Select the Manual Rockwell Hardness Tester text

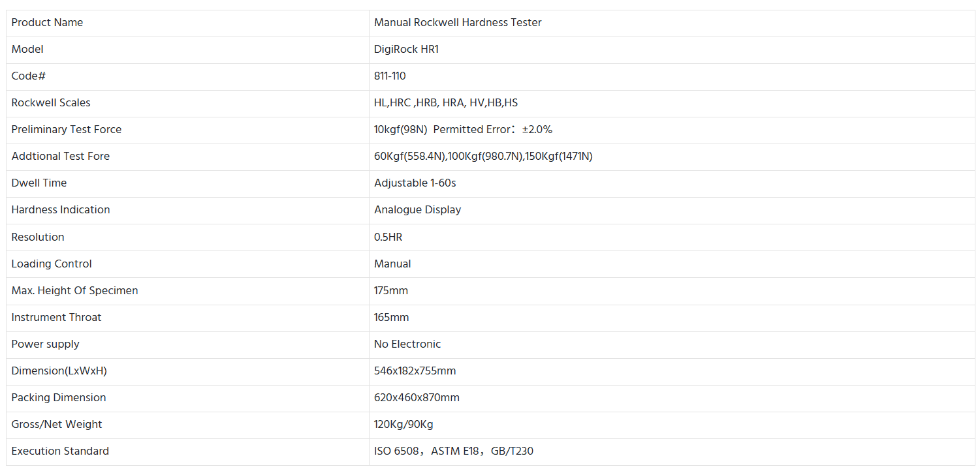click(x=458, y=23)
